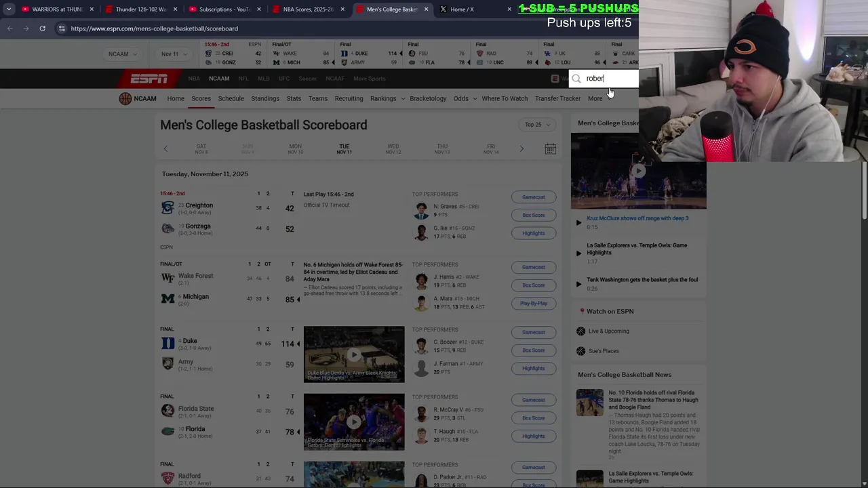Open the Bracketology nav item
The width and height of the screenshot is (868, 488).
point(428,99)
